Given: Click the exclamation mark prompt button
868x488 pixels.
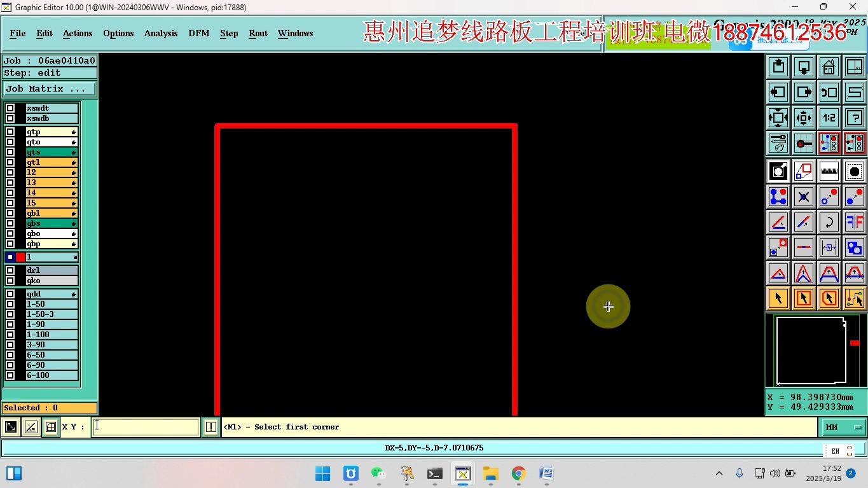Looking at the screenshot, I should [x=210, y=426].
